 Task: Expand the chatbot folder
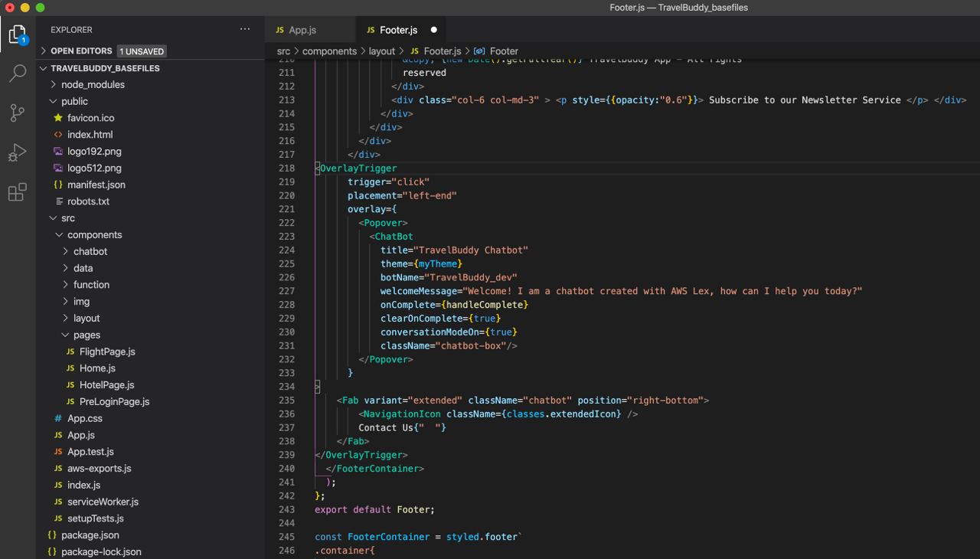90,251
